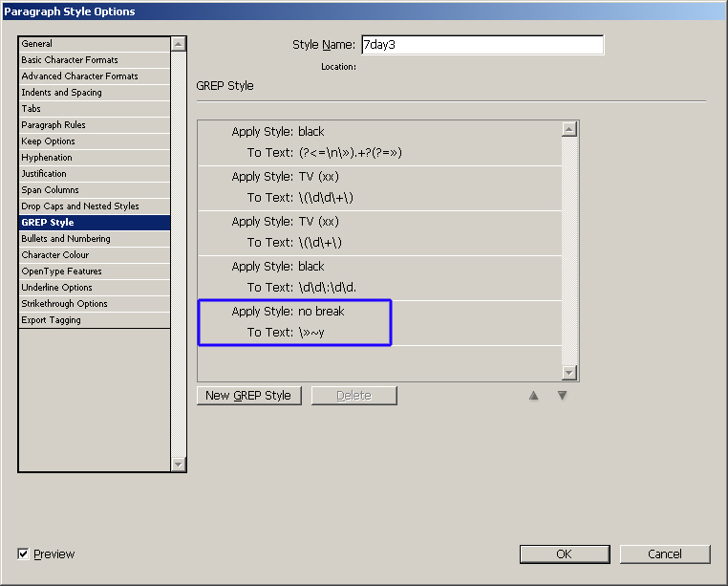Show Strikethrough Options
Viewport: 728px width, 586px height.
95,304
